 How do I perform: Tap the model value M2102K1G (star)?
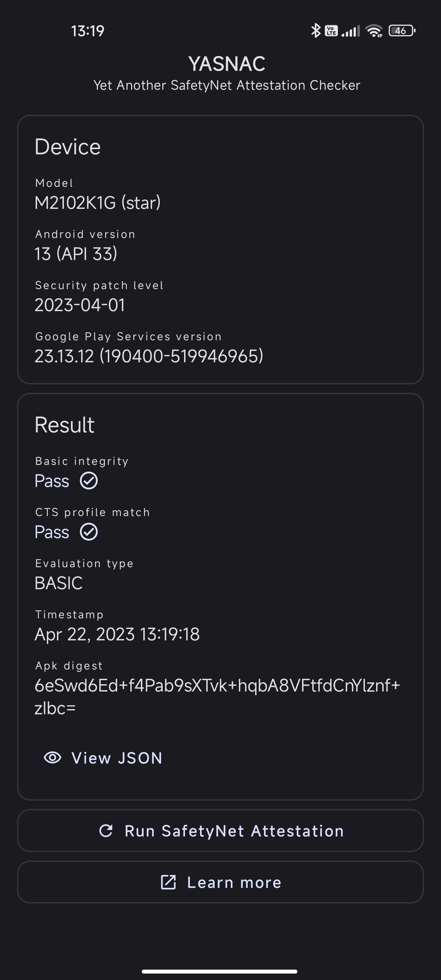[x=98, y=203]
